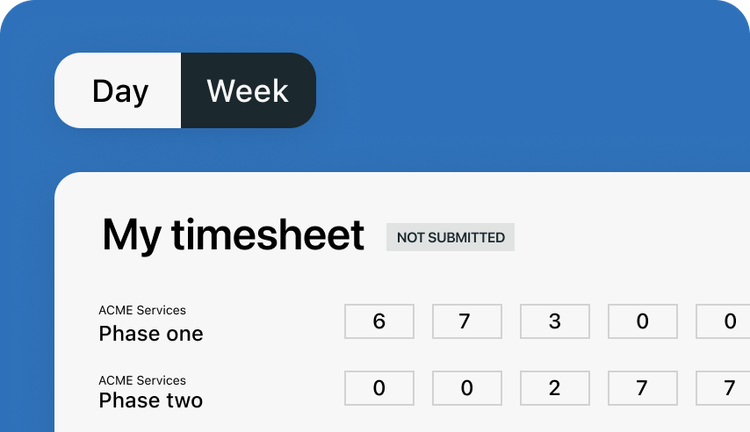Select Phase two's second day hours field

[467, 388]
